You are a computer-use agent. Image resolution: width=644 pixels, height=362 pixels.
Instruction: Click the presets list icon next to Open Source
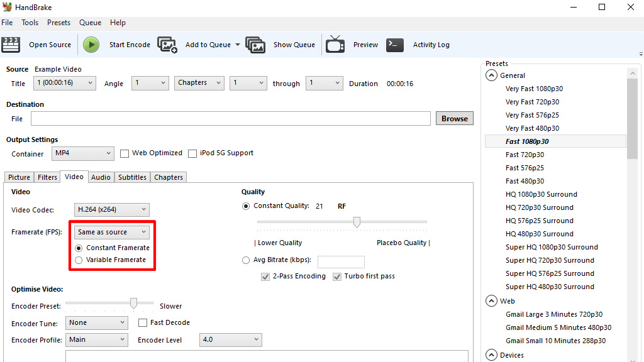pos(11,45)
